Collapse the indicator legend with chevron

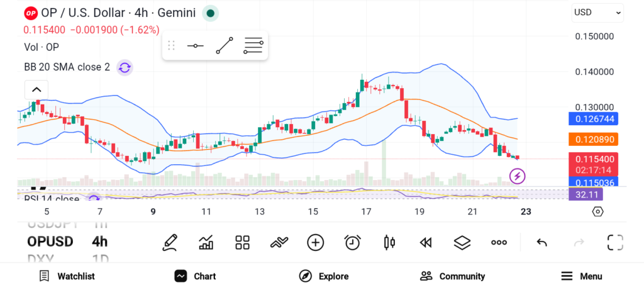[36, 90]
